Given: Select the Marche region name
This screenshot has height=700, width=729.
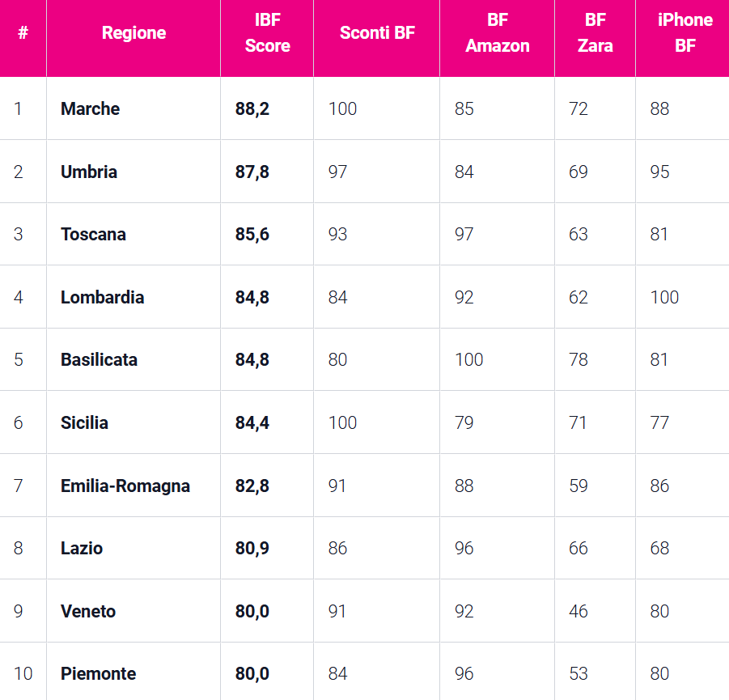Looking at the screenshot, I should click(x=90, y=108).
